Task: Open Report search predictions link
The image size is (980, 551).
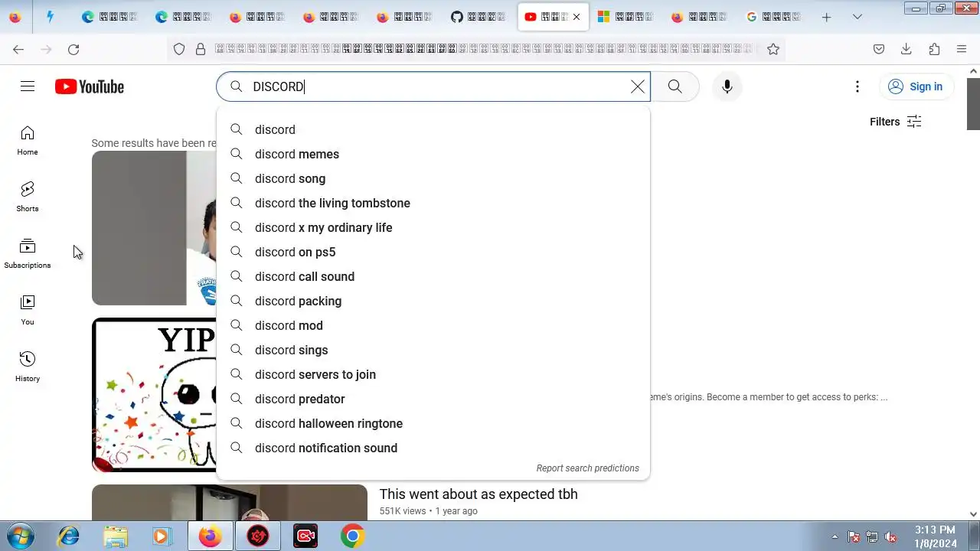Action: coord(587,468)
